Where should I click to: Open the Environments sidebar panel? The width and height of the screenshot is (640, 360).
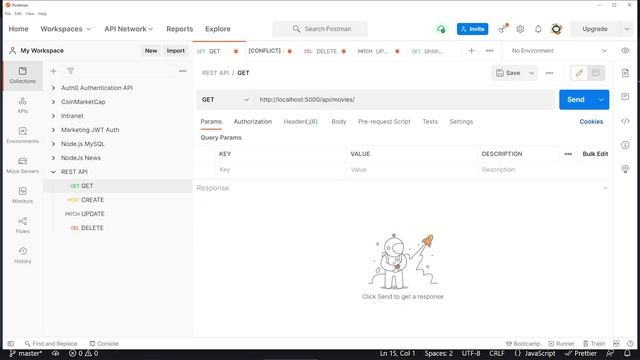click(22, 135)
